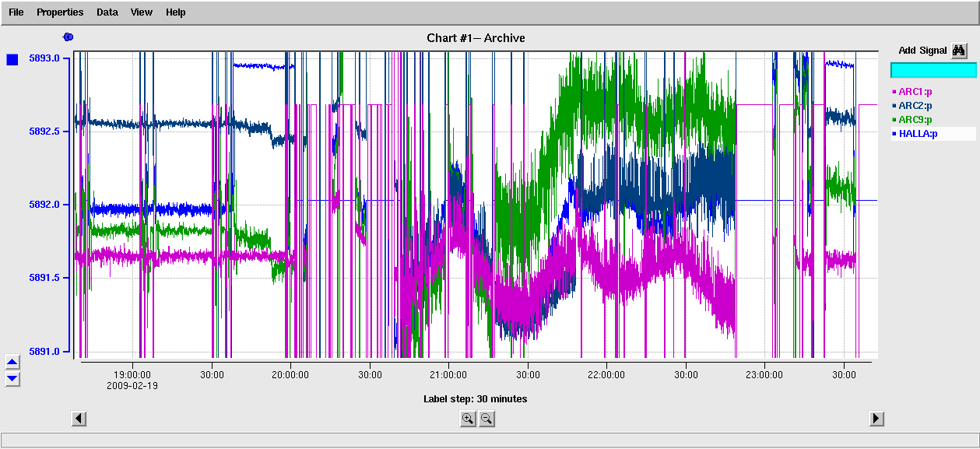
Task: Select the ARC1:p signal in legend
Action: coord(915,92)
